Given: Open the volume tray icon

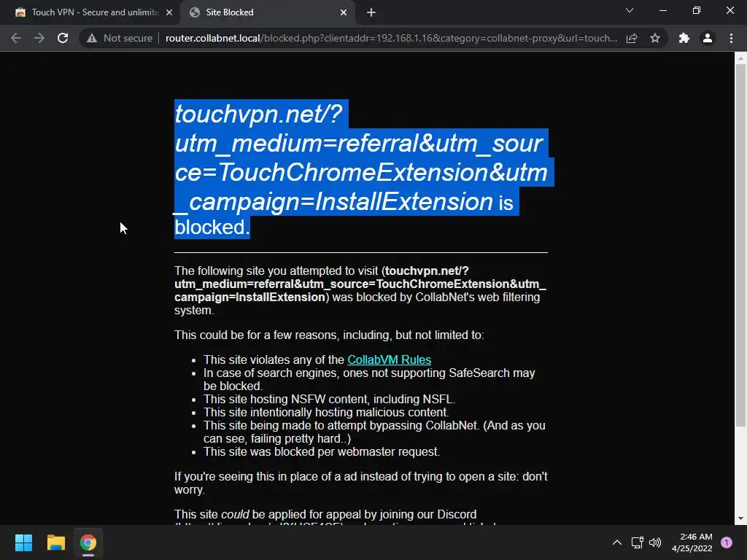Looking at the screenshot, I should point(656,542).
